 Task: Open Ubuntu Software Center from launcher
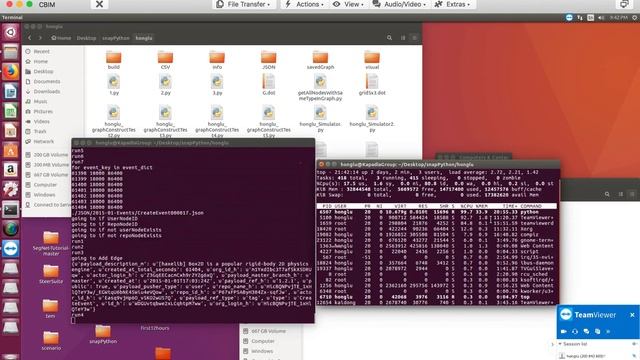coord(11,150)
